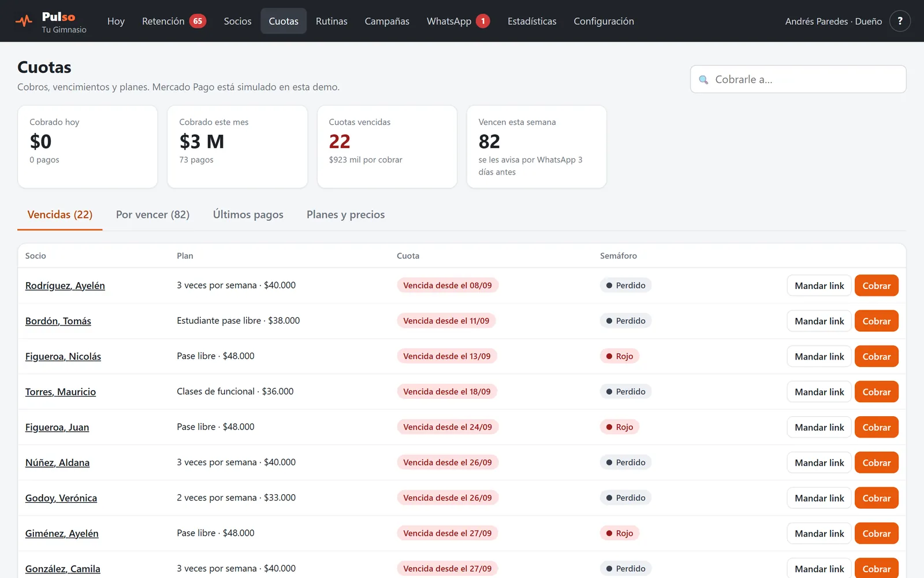Click the Andrés Paredes · Dueño user label
The height and width of the screenshot is (578, 924).
pos(833,21)
